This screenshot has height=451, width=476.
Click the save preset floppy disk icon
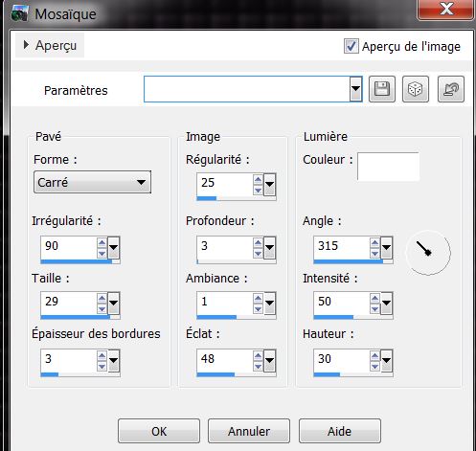[x=382, y=89]
